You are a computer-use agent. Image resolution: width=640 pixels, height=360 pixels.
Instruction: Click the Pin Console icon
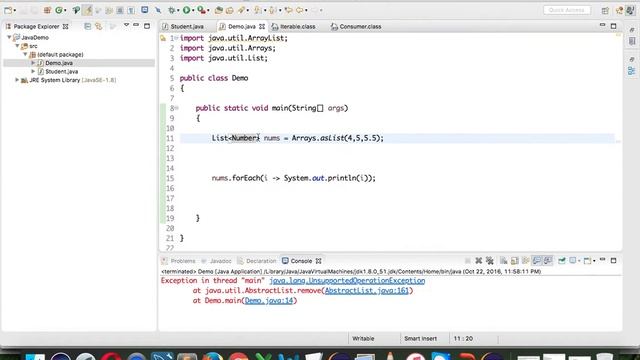pos(562,260)
